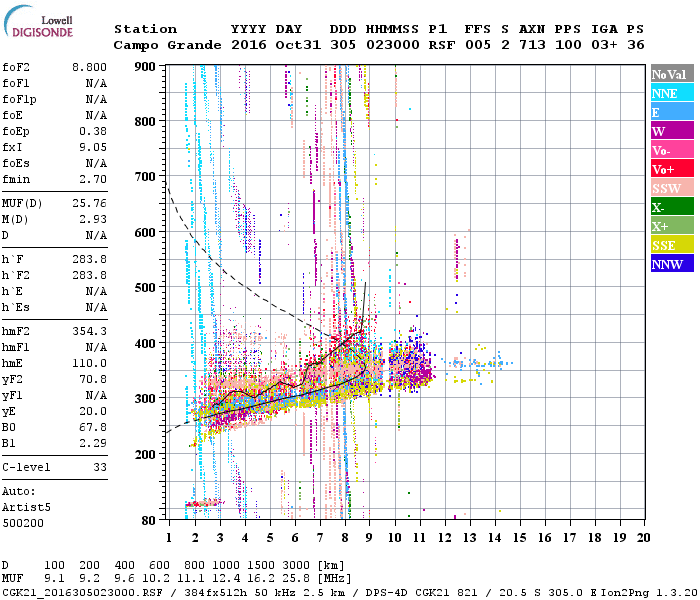Select the X+ light green legend swatch

click(672, 225)
